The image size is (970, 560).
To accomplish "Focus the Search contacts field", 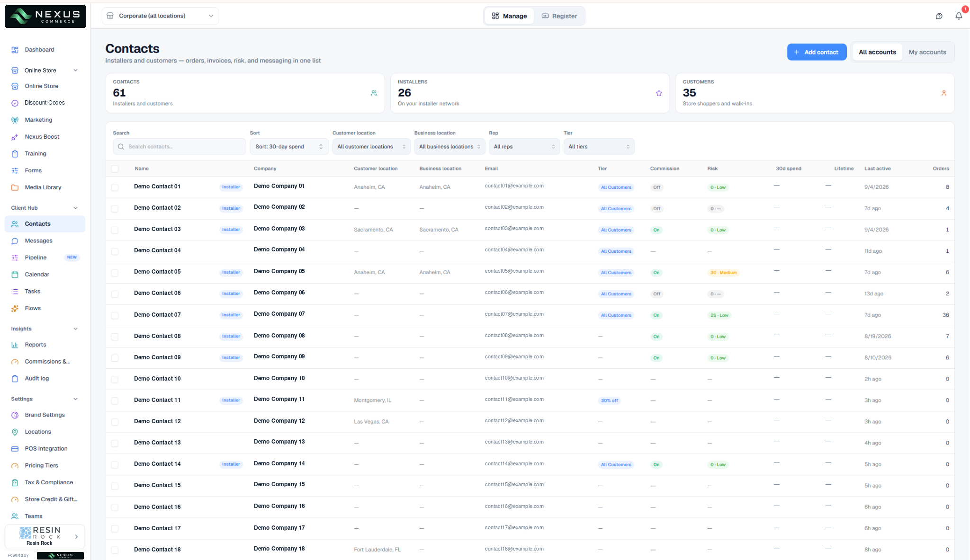I will pyautogui.click(x=180, y=147).
